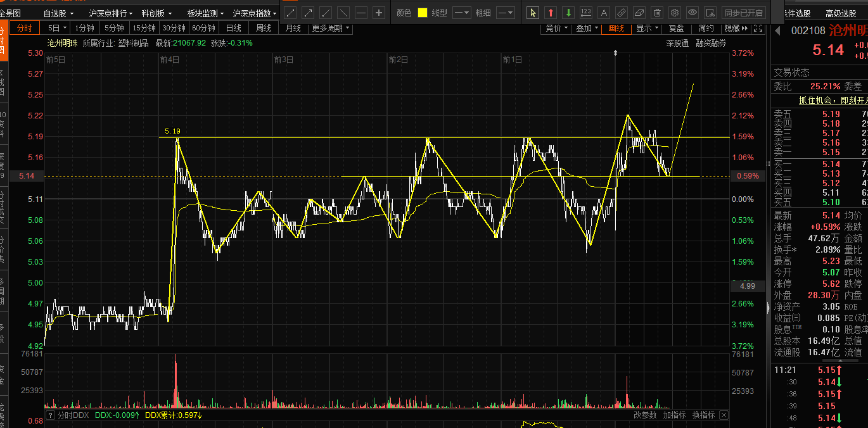
Task: Switch to the 15分钟 chart tab
Action: tap(144, 28)
